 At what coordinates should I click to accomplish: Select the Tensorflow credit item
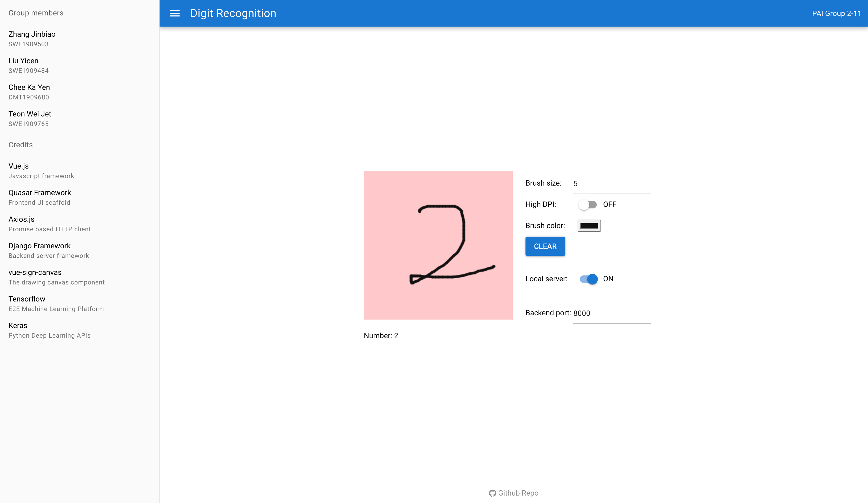(x=27, y=303)
